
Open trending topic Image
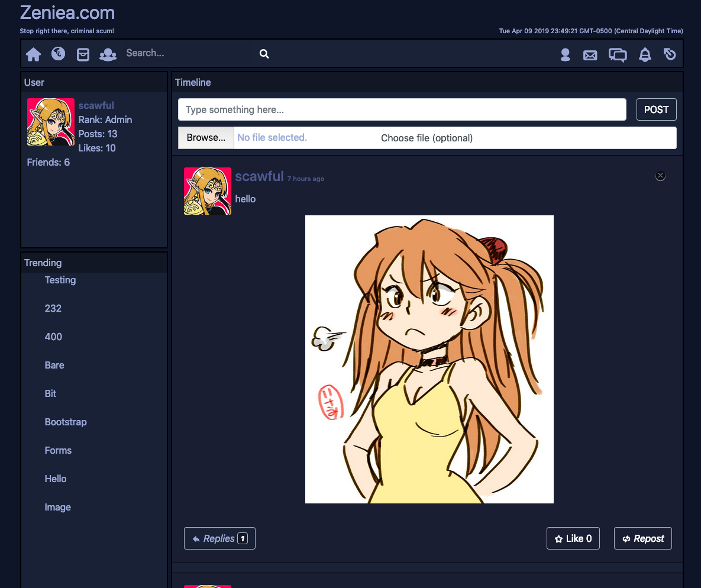[57, 507]
